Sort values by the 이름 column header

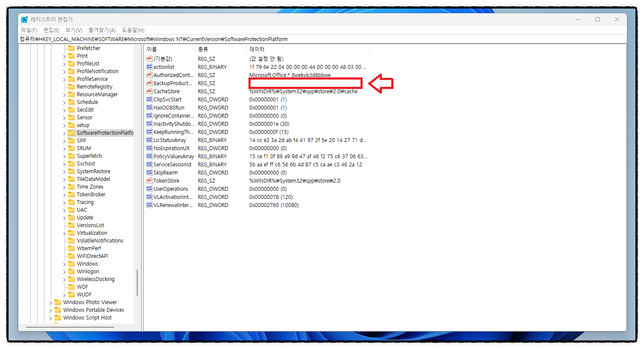(169, 49)
